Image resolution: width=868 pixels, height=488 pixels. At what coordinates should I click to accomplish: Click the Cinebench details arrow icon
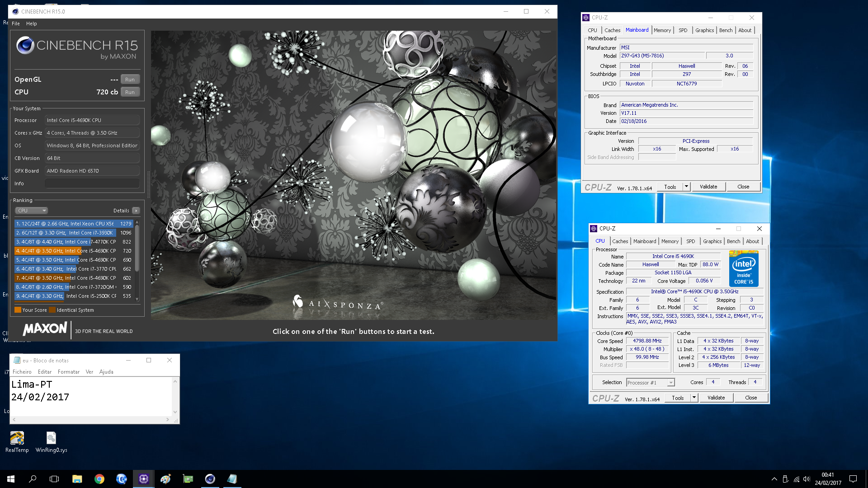[136, 211]
